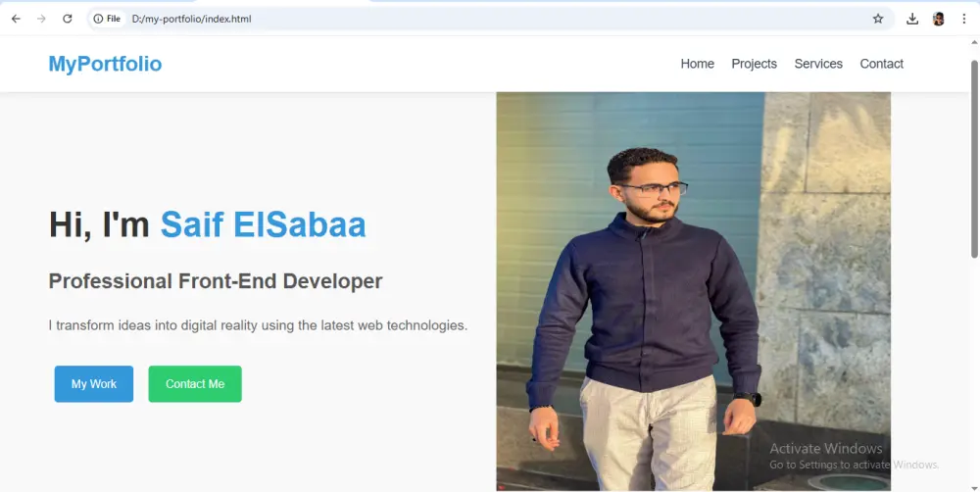Bookmark this page with the star icon
Screen dimensions: 980x492
[878, 19]
